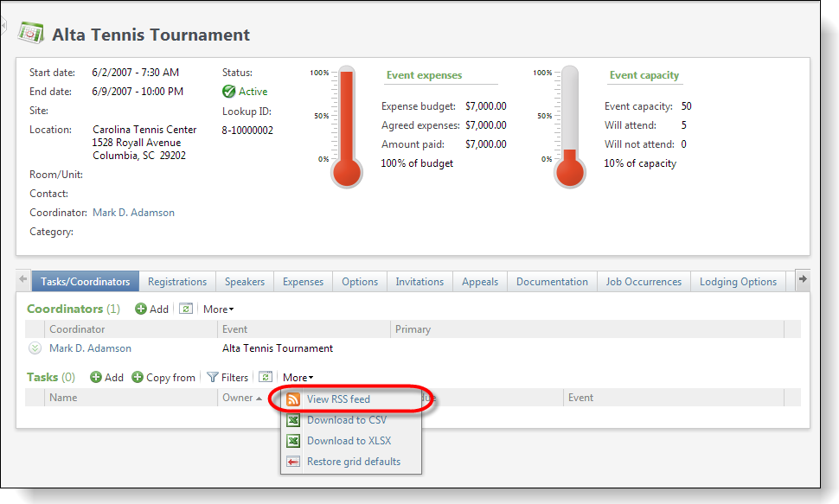This screenshot has height=504, width=839.
Task: Click the Download to CSV Excel icon
Action: (294, 420)
